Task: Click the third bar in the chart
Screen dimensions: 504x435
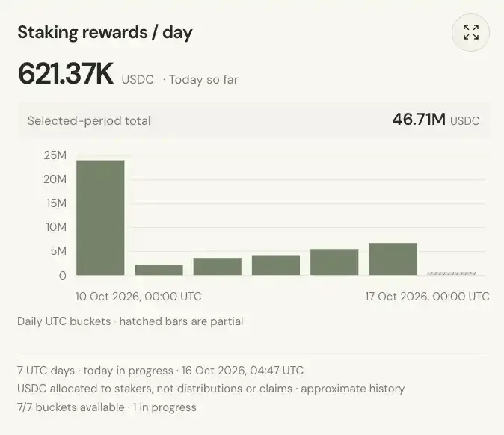Action: [218, 266]
